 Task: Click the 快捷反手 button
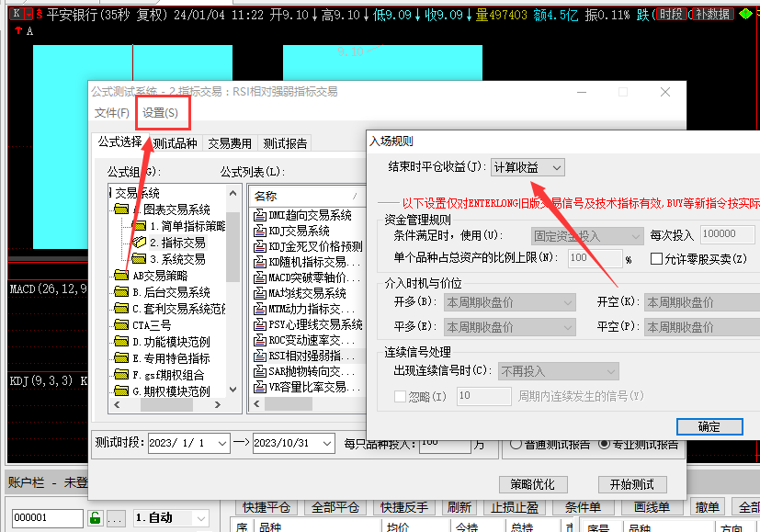[x=404, y=507]
